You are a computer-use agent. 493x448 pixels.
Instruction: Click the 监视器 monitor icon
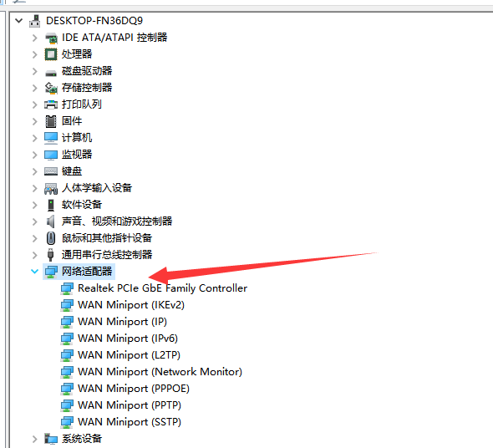pyautogui.click(x=51, y=155)
